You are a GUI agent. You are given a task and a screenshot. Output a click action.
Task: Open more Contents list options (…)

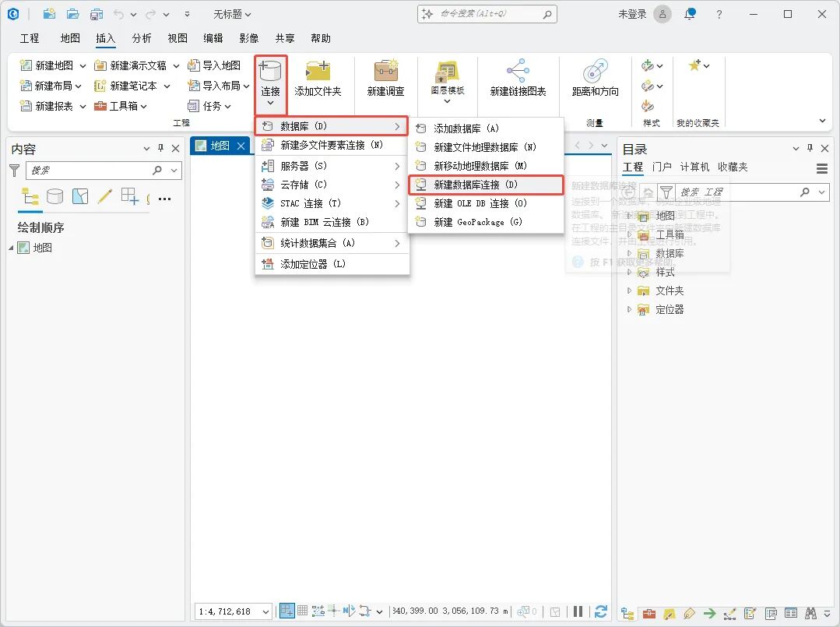(x=165, y=199)
